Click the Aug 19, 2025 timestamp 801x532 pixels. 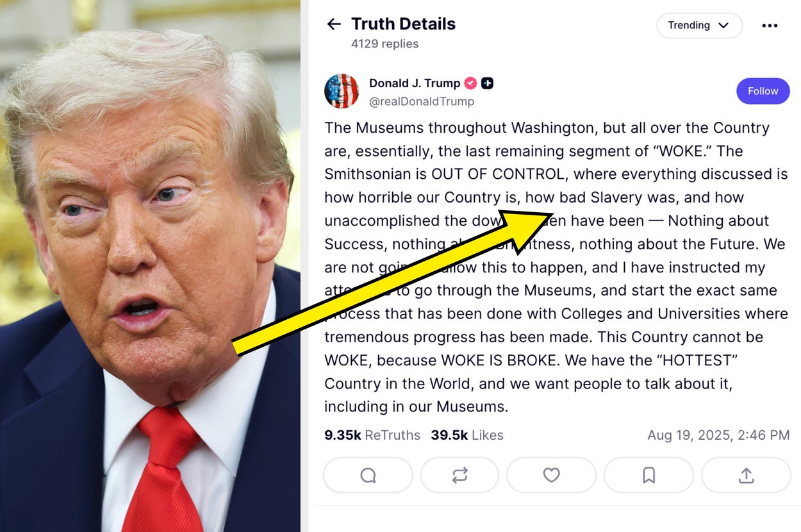[718, 435]
